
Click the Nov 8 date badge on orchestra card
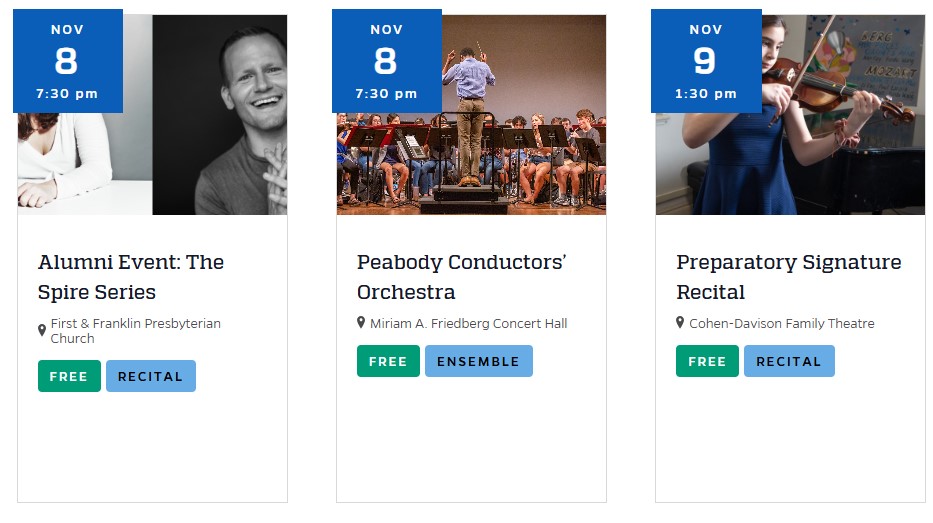(x=386, y=61)
